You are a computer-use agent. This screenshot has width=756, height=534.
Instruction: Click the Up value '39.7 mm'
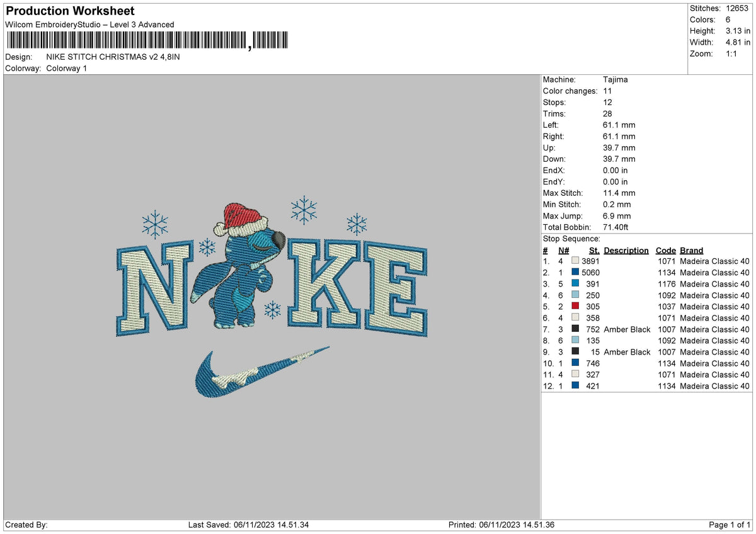click(x=619, y=147)
